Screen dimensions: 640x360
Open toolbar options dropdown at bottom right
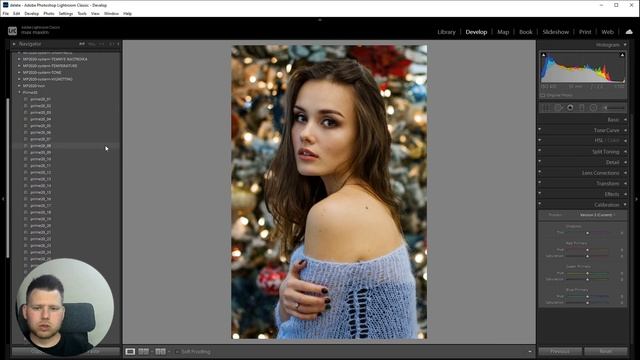point(530,351)
